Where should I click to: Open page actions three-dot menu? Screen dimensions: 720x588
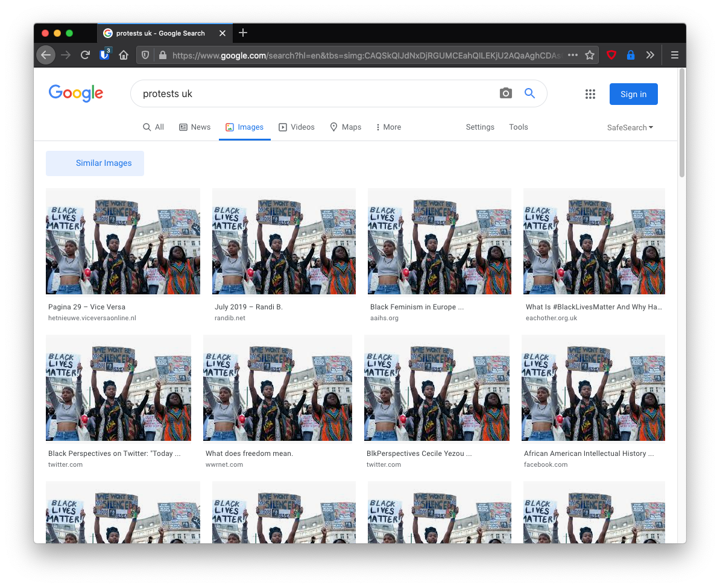pos(573,55)
